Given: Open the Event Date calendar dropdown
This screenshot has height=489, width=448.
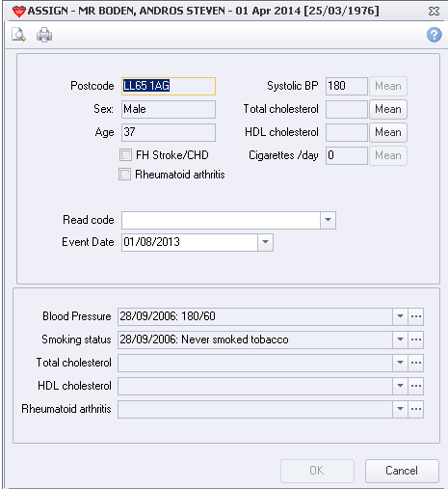Looking at the screenshot, I should [265, 242].
